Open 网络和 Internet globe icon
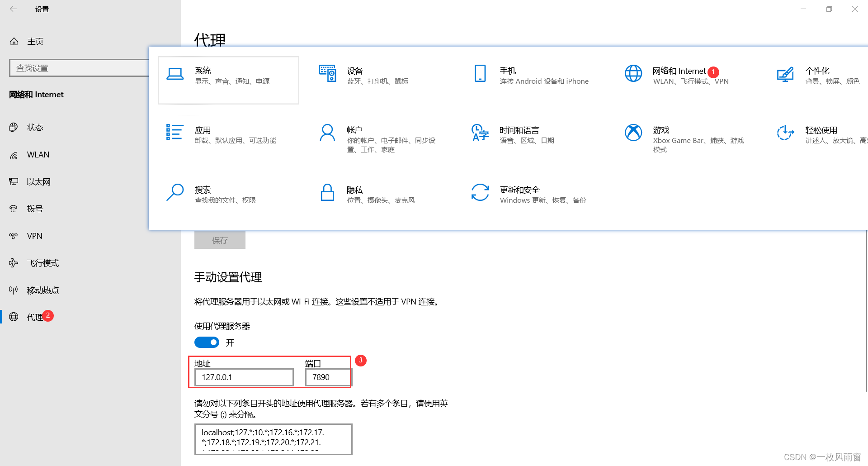Screen dimensions: 868x466 pyautogui.click(x=633, y=73)
